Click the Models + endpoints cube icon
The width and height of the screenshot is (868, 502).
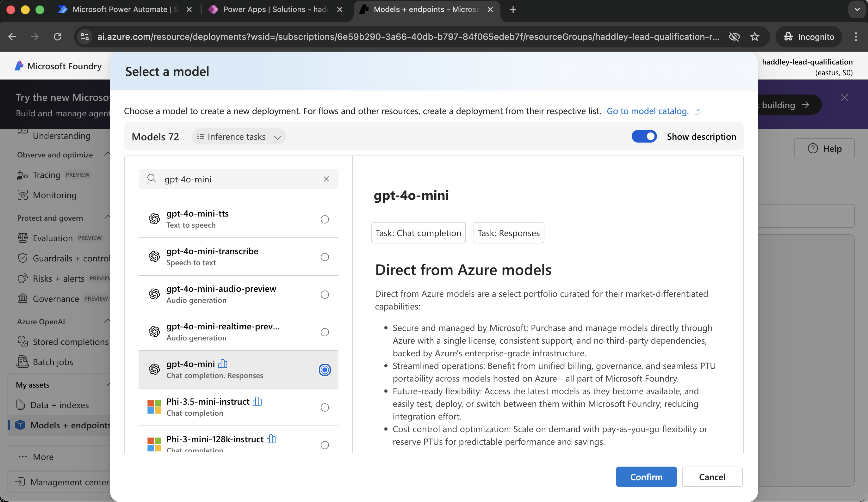pos(20,425)
